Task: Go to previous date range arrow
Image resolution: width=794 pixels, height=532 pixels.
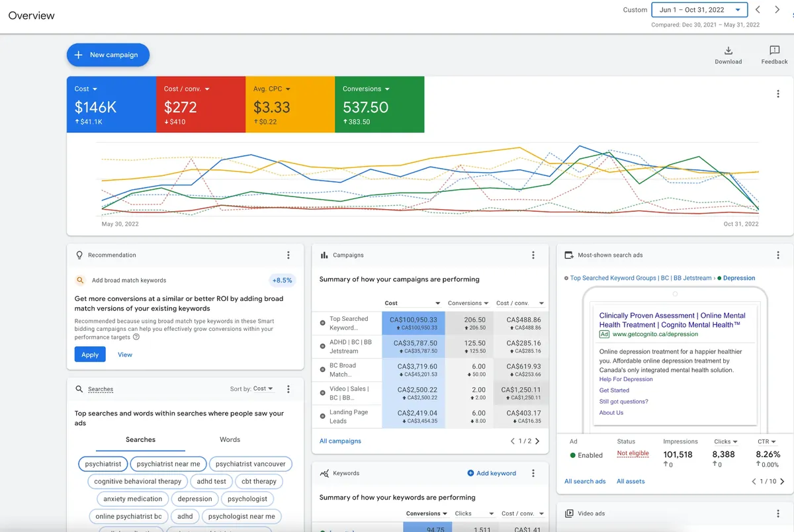Action: 758,10
